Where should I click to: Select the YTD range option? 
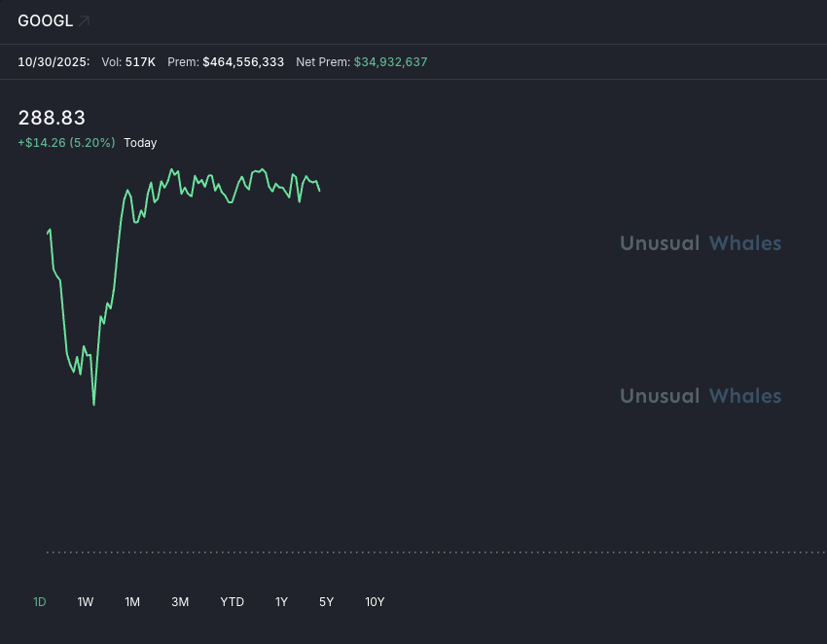[x=232, y=602]
